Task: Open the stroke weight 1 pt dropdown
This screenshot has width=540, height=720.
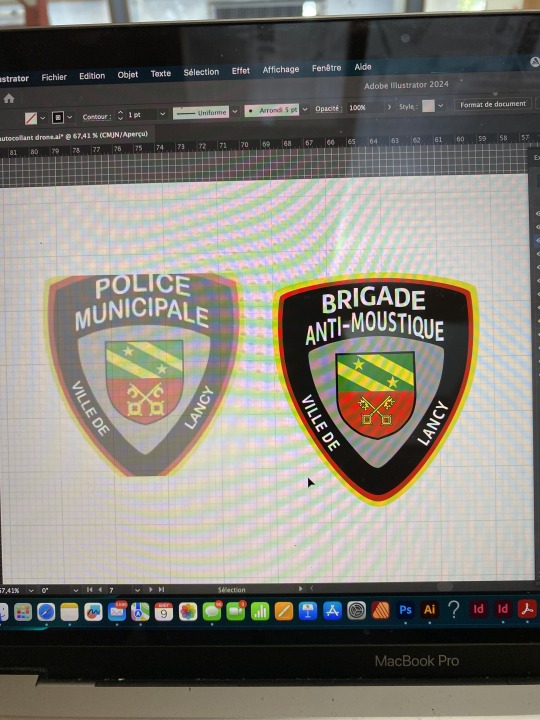Action: pos(163,113)
